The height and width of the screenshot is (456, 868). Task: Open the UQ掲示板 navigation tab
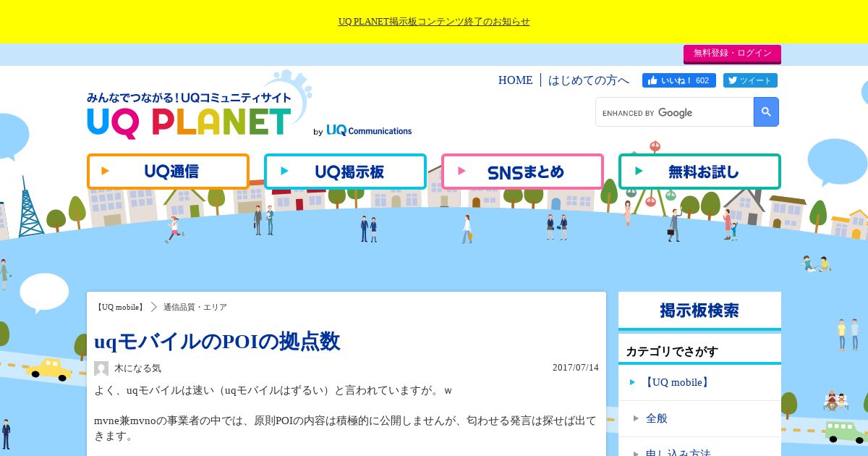tap(345, 172)
